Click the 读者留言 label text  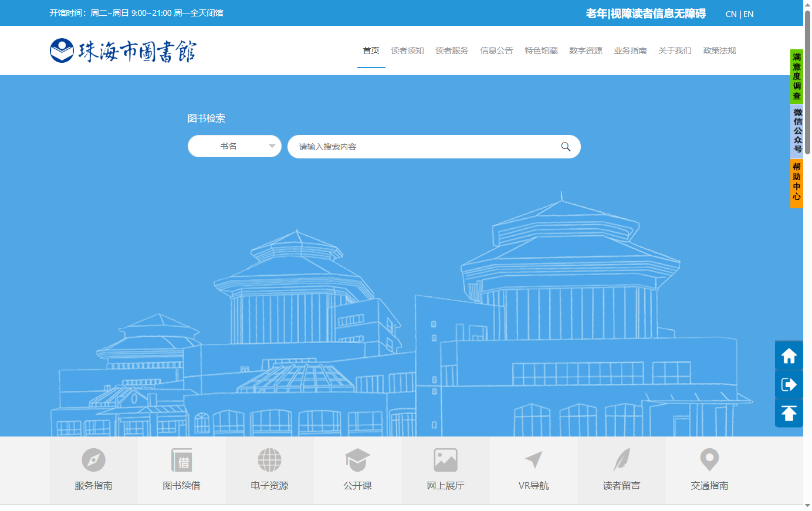pos(622,486)
